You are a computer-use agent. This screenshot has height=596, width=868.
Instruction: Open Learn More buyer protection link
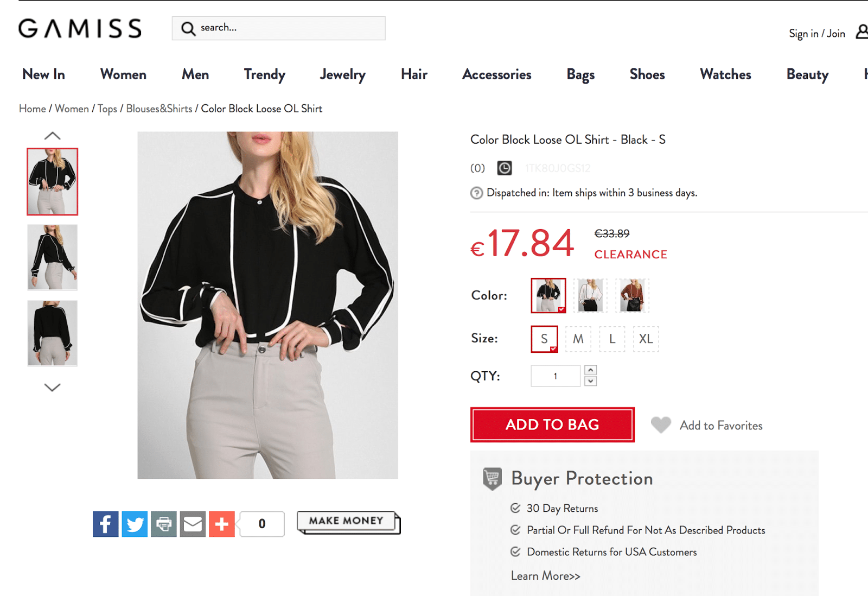click(545, 576)
